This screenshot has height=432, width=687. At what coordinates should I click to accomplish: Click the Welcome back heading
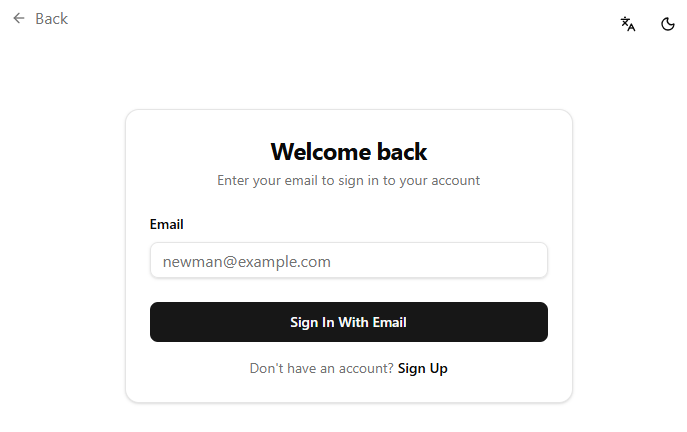point(348,152)
